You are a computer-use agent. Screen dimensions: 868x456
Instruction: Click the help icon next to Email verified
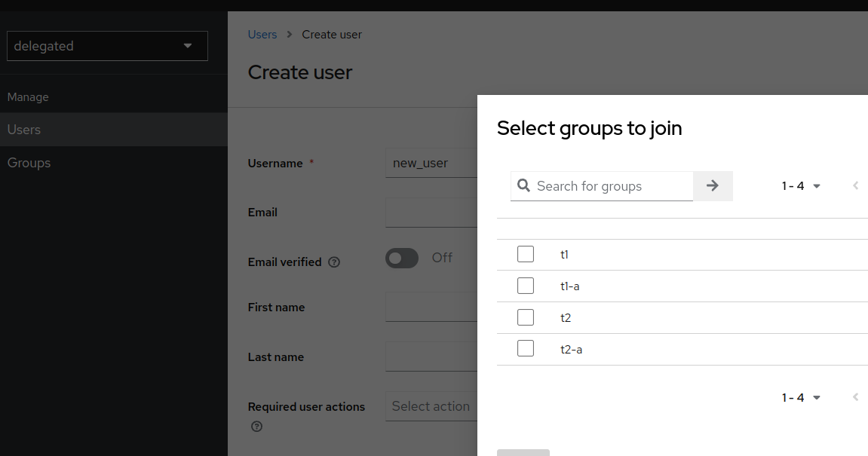tap(334, 262)
